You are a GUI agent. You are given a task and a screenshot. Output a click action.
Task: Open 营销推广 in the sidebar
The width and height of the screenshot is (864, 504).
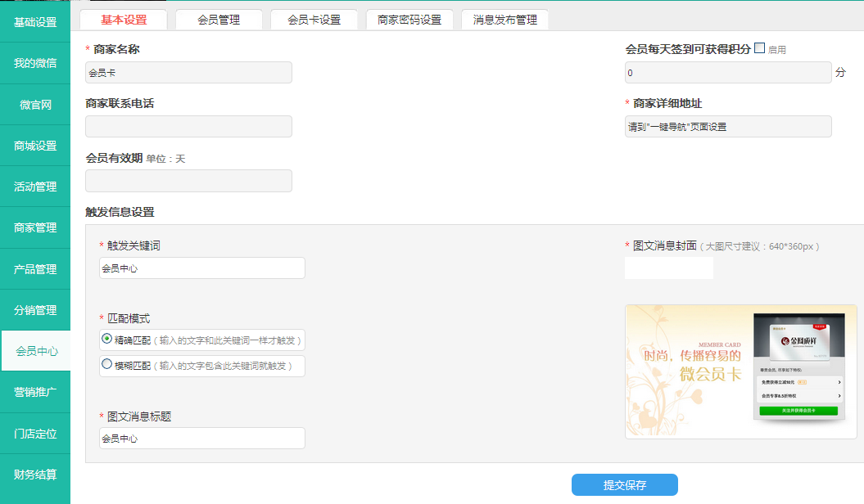coord(35,392)
